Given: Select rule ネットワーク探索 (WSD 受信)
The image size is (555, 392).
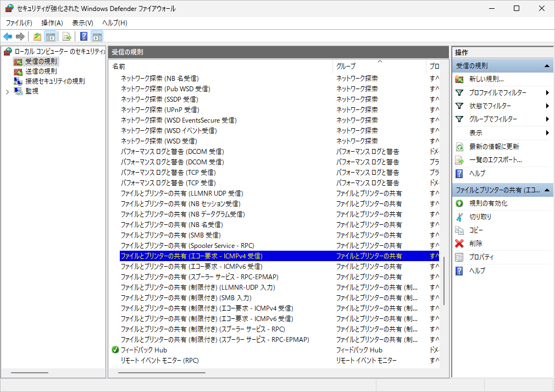Looking at the screenshot, I should [x=159, y=141].
